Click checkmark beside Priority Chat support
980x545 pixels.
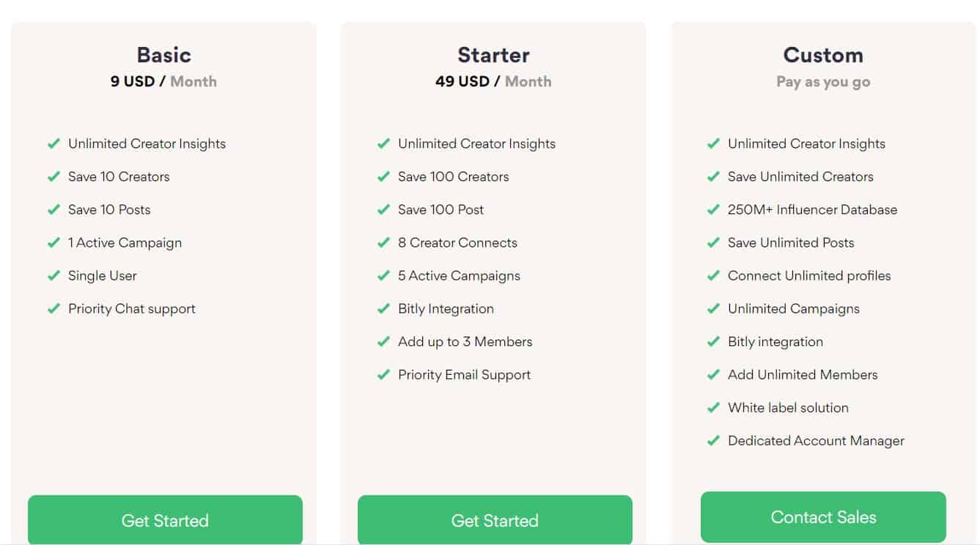54,309
